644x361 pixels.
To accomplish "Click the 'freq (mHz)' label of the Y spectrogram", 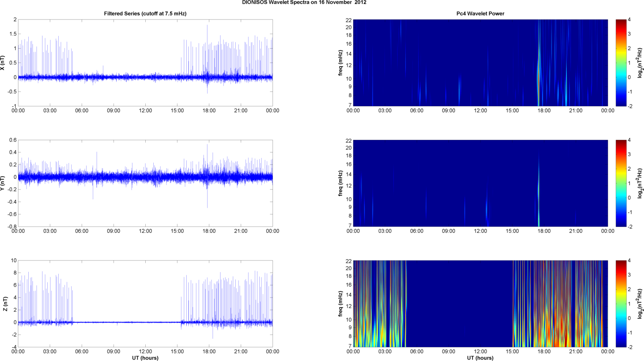I will pos(340,183).
